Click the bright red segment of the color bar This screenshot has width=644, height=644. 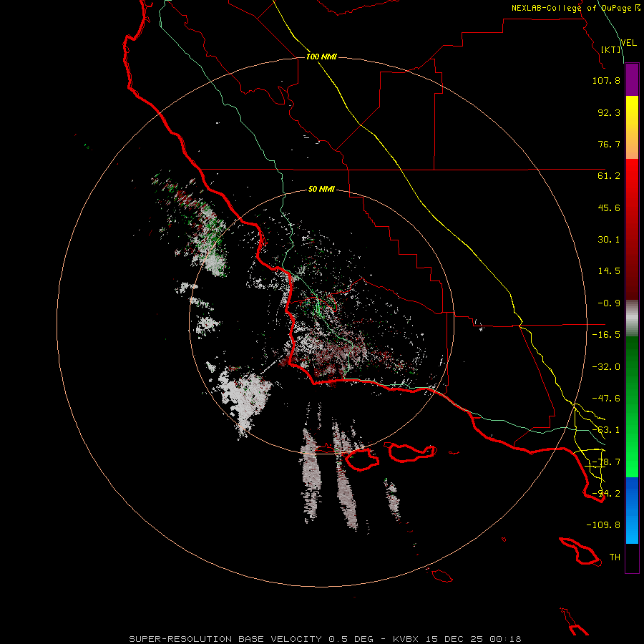(x=632, y=177)
